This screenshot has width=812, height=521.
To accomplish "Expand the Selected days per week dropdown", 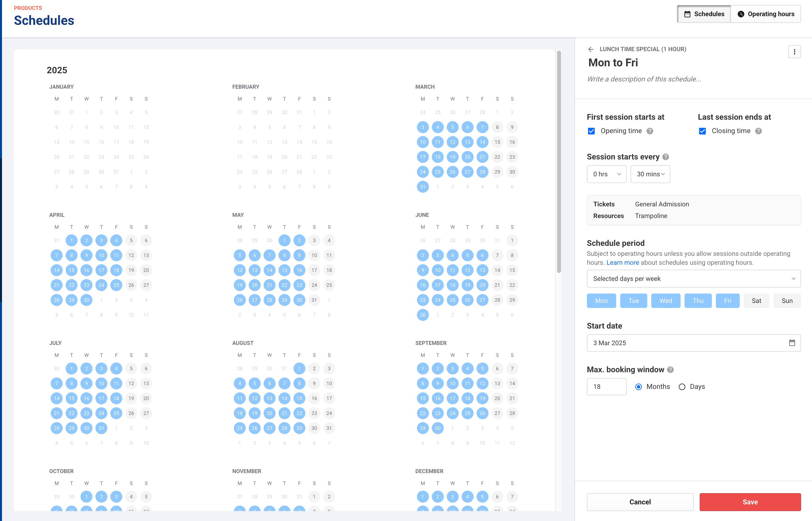I will point(693,279).
